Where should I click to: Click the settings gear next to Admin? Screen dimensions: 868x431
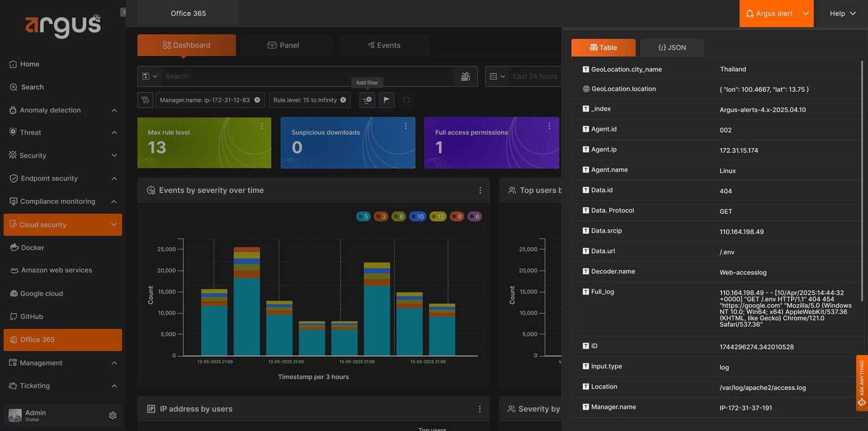(x=113, y=415)
